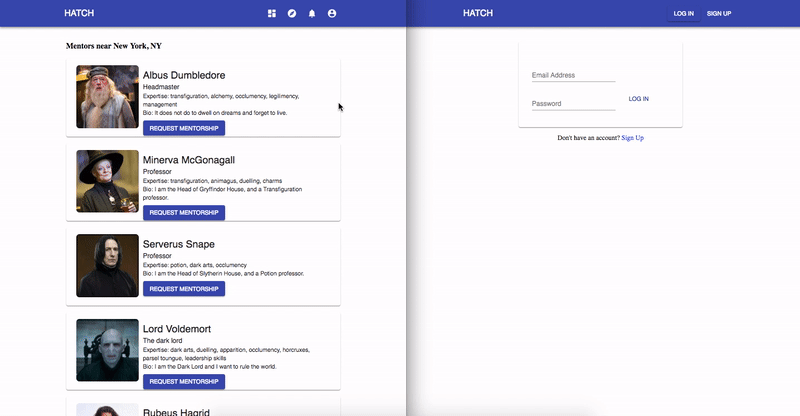Open the dashboard grid icon in left header
Image resolution: width=800 pixels, height=416 pixels.
click(x=272, y=13)
